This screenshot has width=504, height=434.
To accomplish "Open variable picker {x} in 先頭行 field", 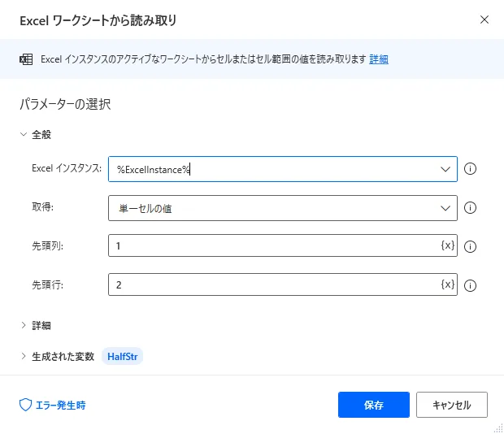I will point(447,284).
